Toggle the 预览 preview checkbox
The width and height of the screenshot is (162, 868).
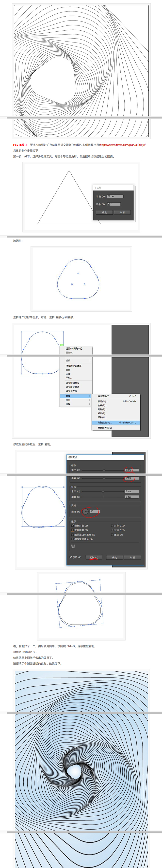point(71,557)
